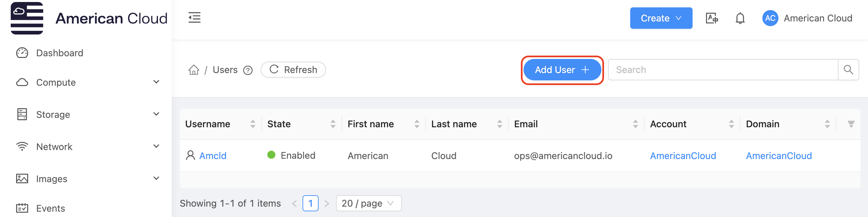Click the AC user avatar
The width and height of the screenshot is (868, 217).
770,18
